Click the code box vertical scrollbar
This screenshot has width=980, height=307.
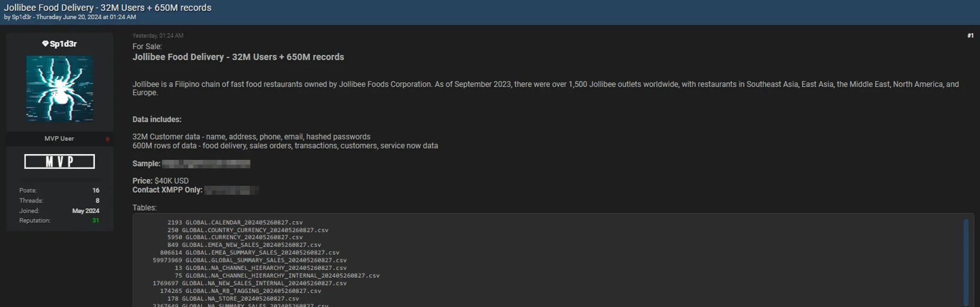tap(966, 261)
